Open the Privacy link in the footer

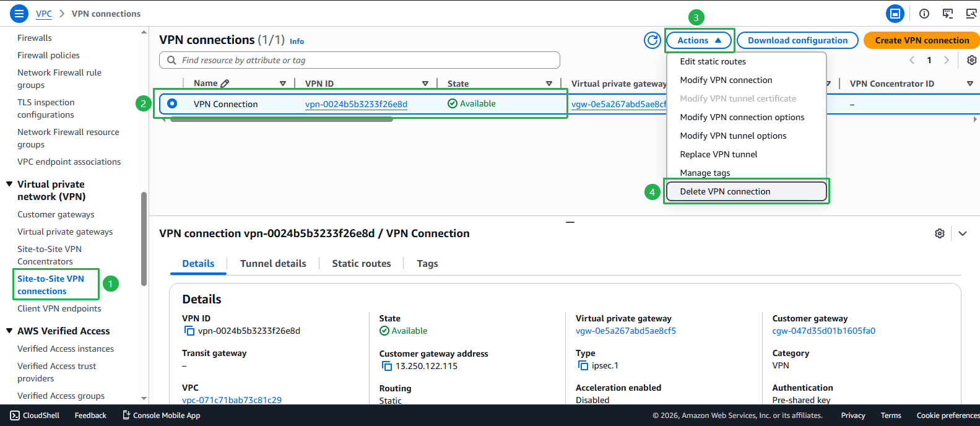[853, 415]
